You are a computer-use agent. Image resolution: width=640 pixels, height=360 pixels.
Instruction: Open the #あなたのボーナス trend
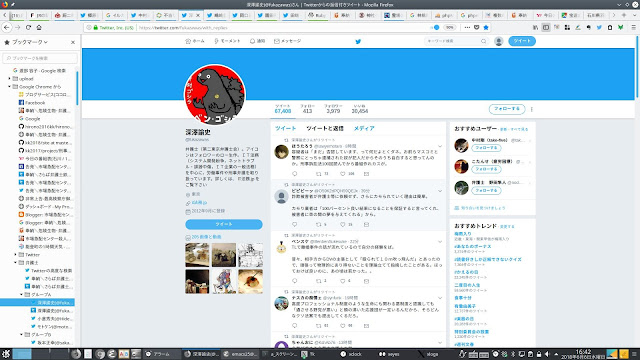[x=473, y=247]
